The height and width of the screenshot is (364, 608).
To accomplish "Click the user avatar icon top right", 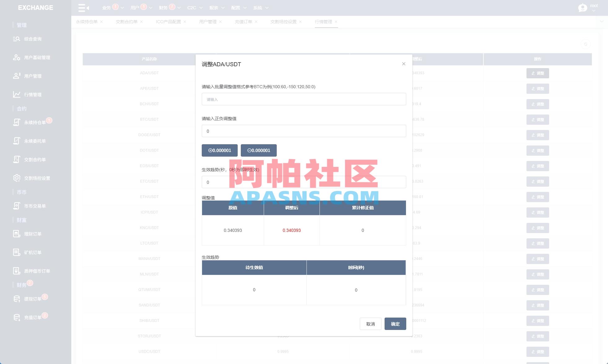I will point(582,8).
